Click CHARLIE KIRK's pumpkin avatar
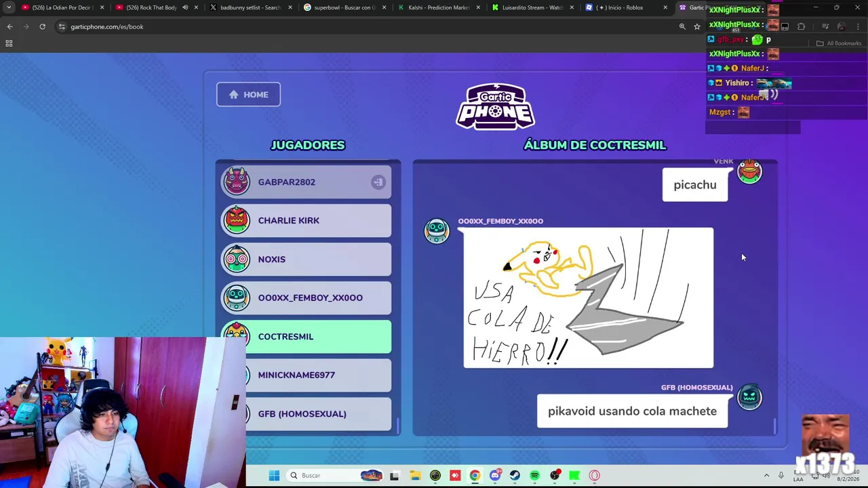Screen dimensions: 868x488 click(237, 220)
